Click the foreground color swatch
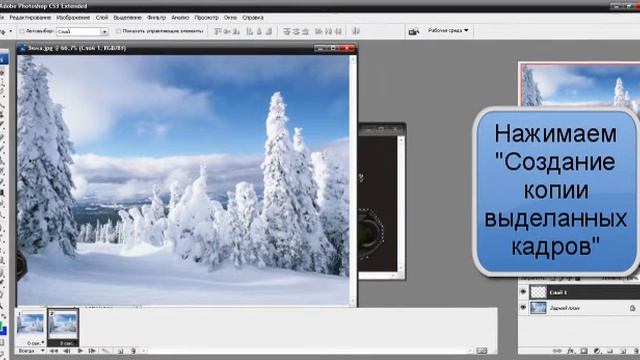This screenshot has height=360, width=640. (1, 326)
